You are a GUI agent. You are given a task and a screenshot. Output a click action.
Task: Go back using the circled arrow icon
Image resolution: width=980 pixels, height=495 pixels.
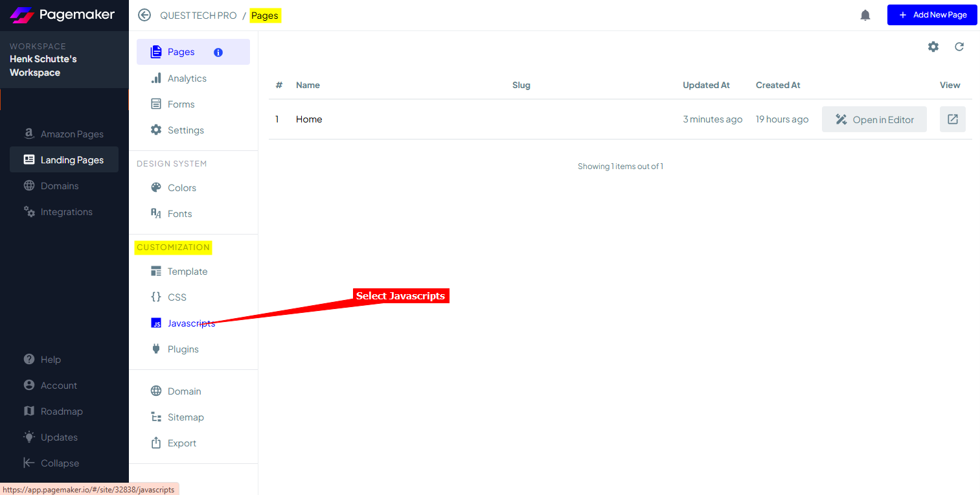pos(144,15)
